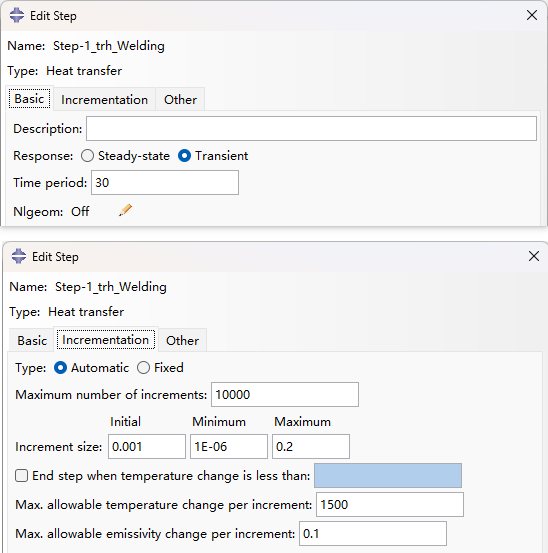Click the Max. allowable temperature change field
Image resolution: width=548 pixels, height=553 pixels.
coord(390,504)
